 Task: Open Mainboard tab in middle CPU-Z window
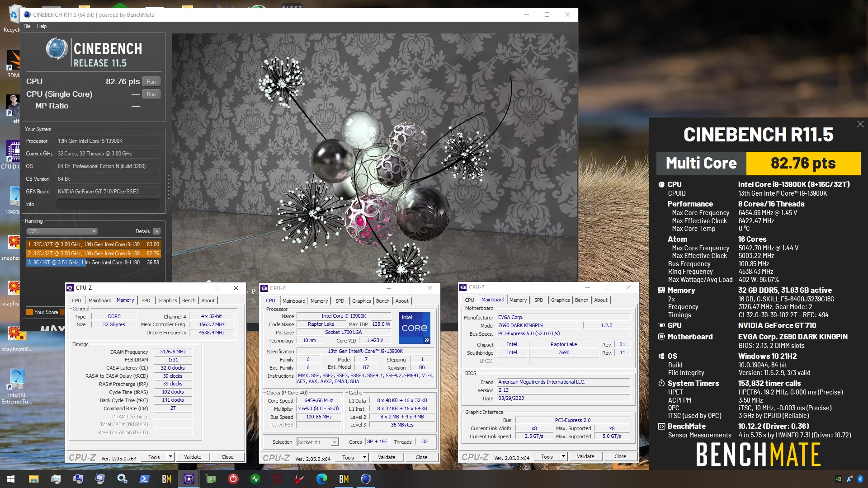[294, 301]
